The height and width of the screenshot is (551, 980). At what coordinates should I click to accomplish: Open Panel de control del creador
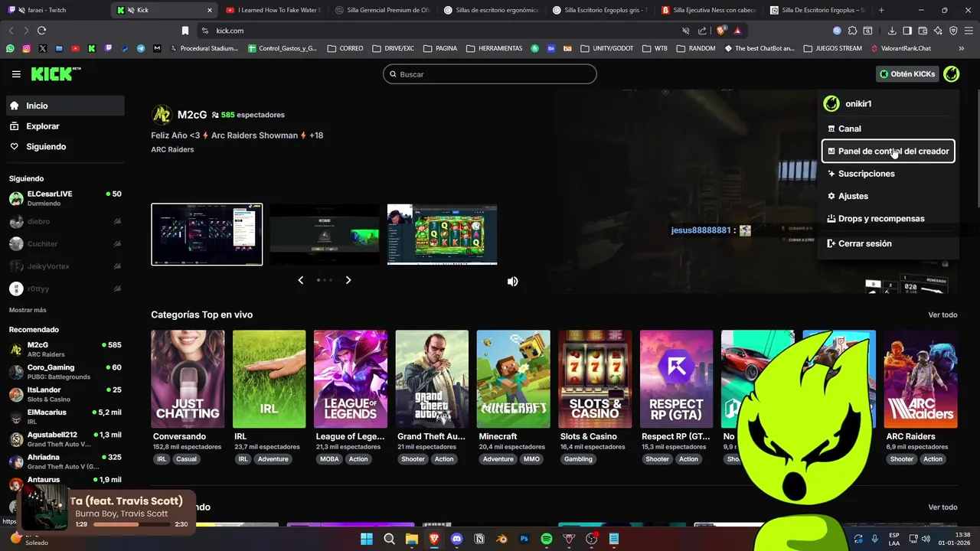[888, 151]
